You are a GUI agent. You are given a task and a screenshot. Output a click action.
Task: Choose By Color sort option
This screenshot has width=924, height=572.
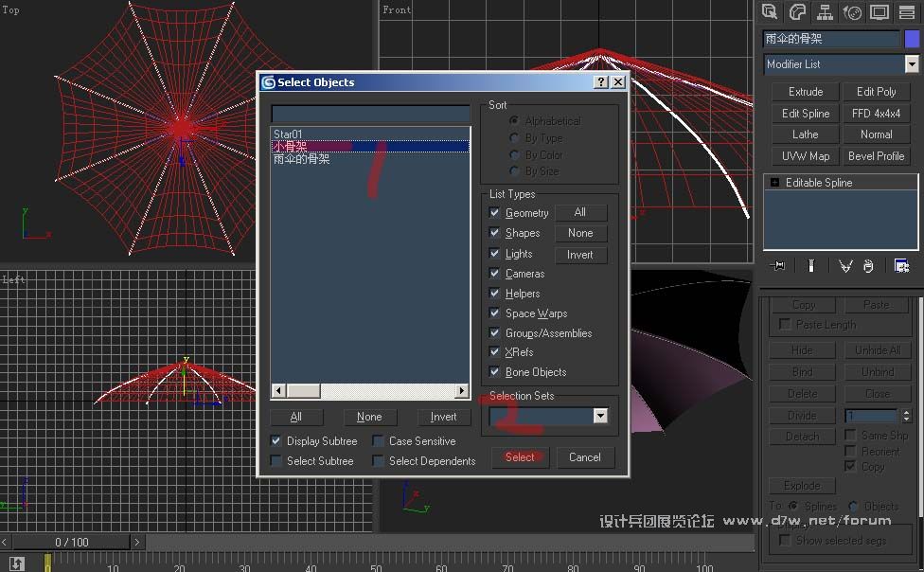click(x=514, y=154)
